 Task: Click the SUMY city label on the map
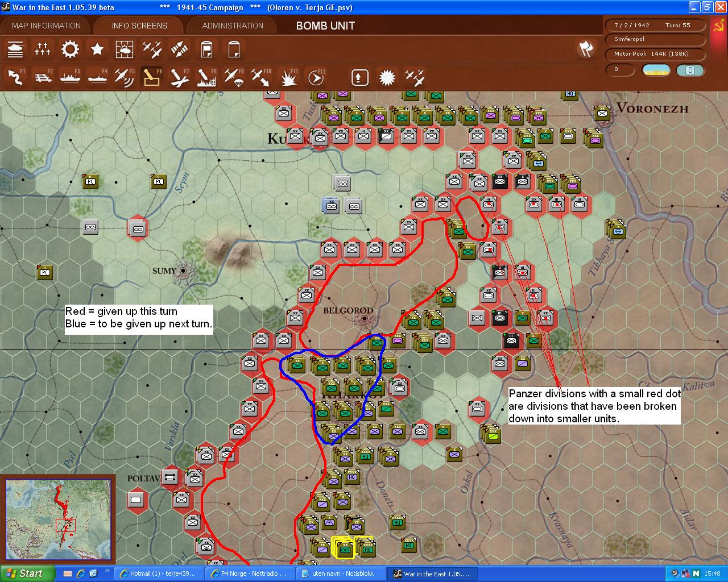click(164, 271)
